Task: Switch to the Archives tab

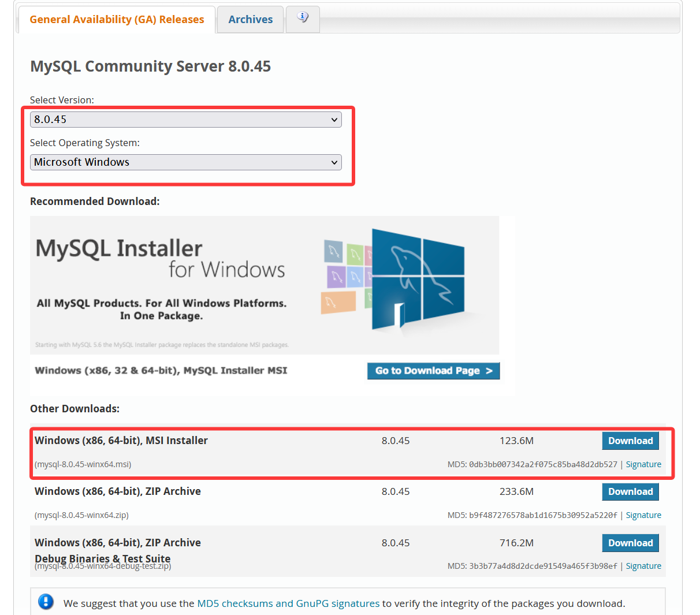Action: pos(250,19)
